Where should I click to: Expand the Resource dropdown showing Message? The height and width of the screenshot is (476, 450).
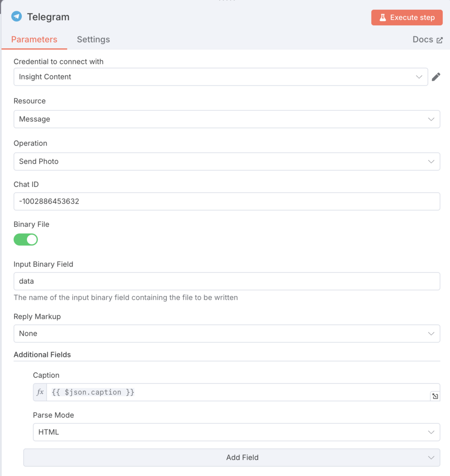[x=226, y=119]
